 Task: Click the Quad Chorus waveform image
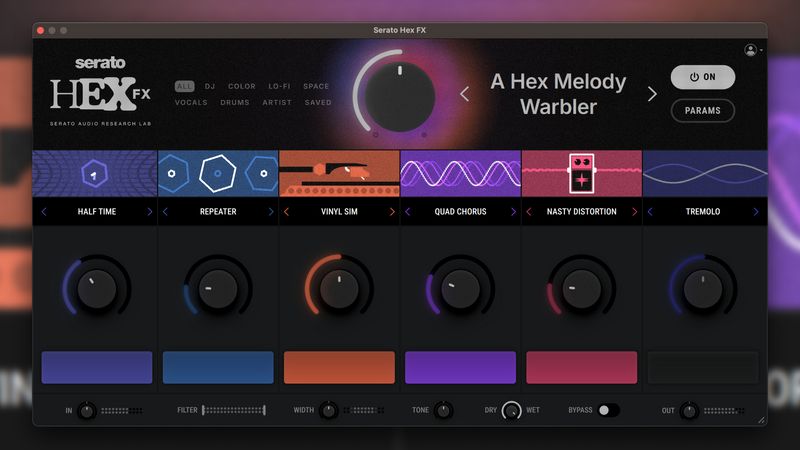[x=461, y=173]
